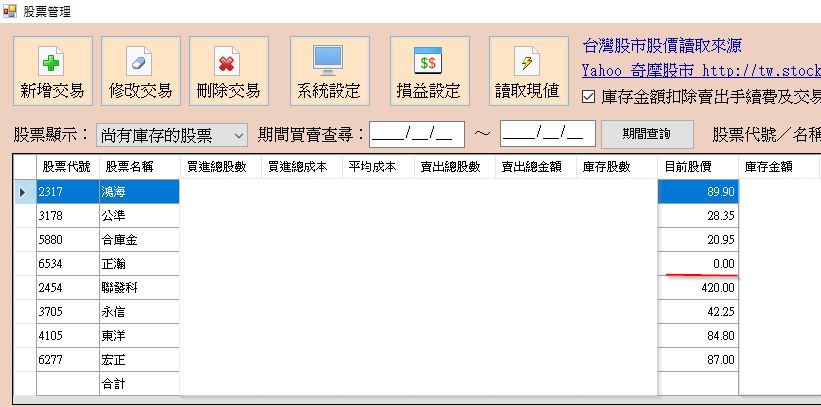This screenshot has height=407, width=821.
Task: Select stock code cell 6534
Action: (x=68, y=264)
